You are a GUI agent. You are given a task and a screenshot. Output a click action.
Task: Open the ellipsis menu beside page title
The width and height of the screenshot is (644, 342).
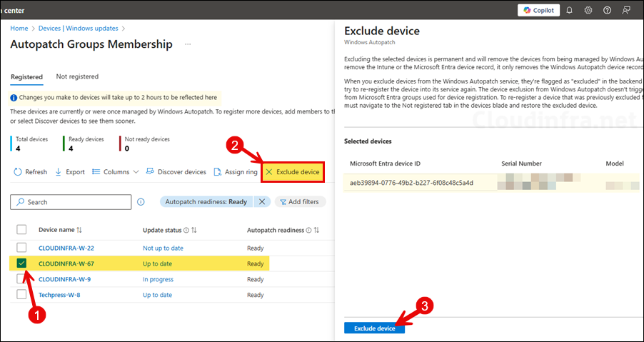pos(188,44)
